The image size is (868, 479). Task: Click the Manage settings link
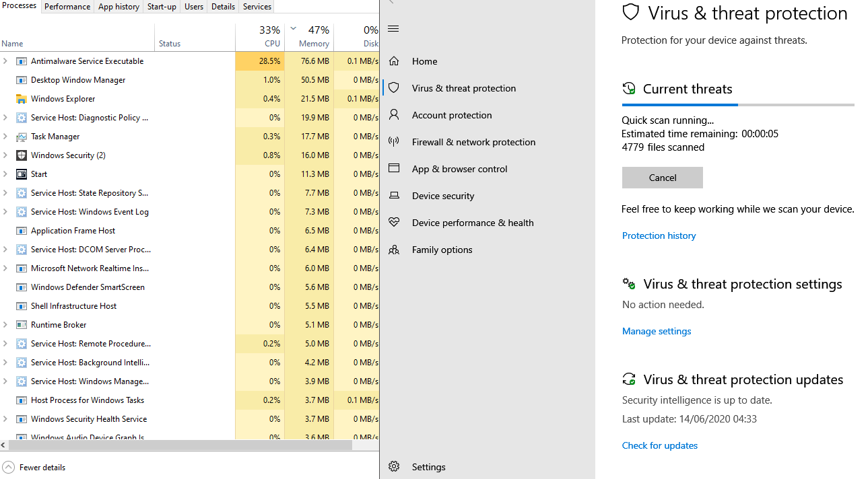point(657,331)
